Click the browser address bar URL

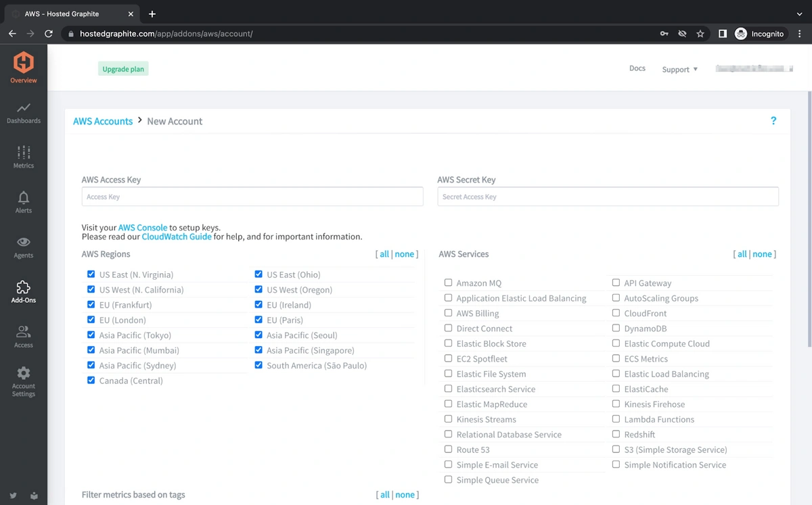coord(166,33)
